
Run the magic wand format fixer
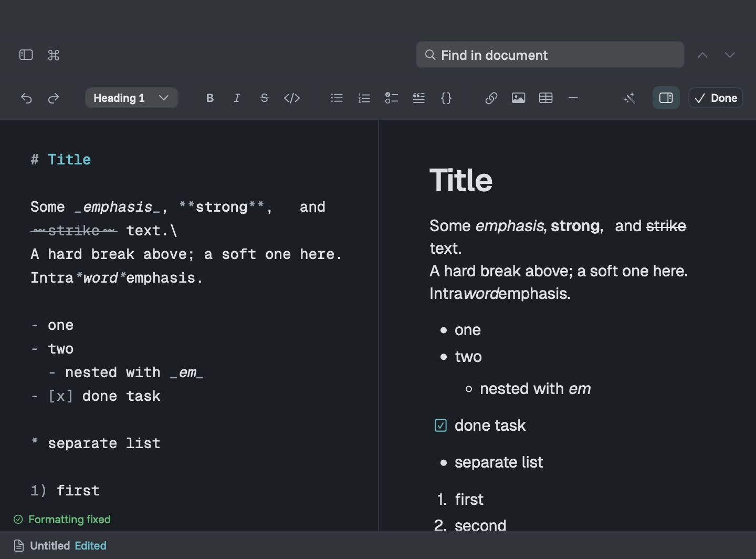point(630,98)
